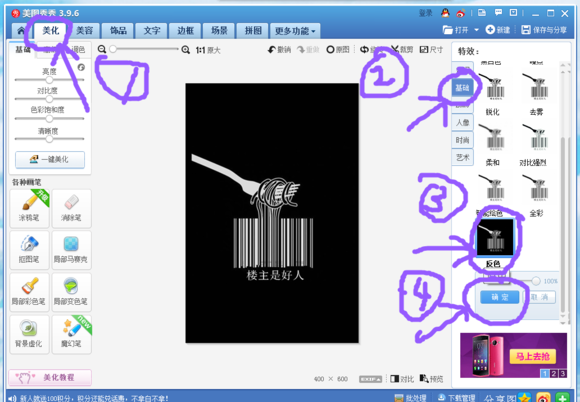Switch to the 美化 tab
The height and width of the screenshot is (402, 580).
click(51, 31)
